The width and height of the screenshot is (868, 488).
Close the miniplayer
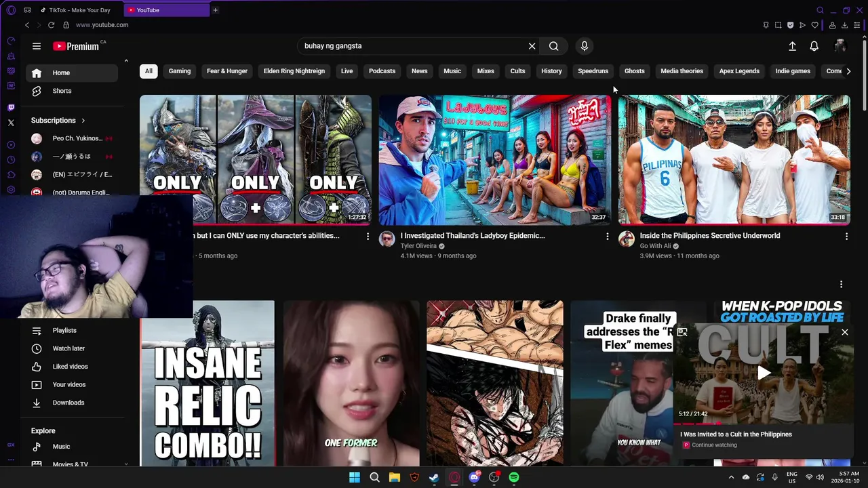click(845, 332)
